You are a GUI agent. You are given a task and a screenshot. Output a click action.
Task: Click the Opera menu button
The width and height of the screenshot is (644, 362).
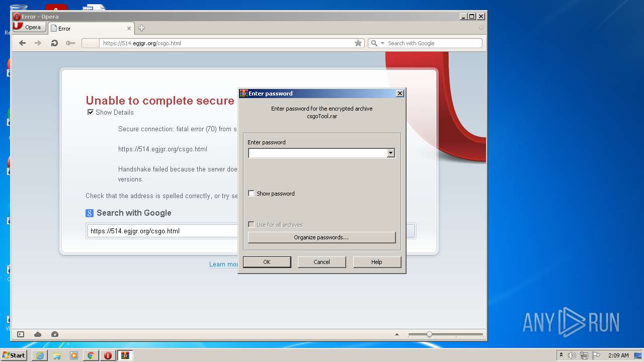click(x=29, y=27)
